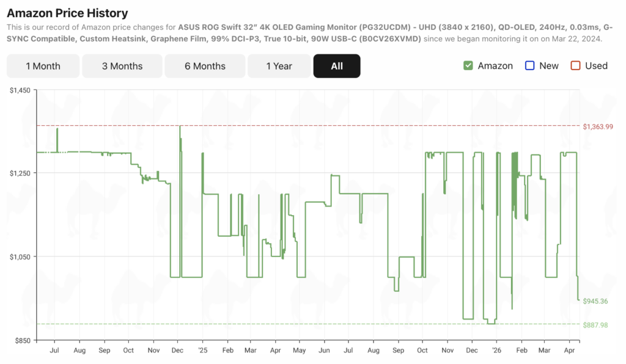Click the '25 marker on the time axis
Screen dimensions: 626x364
202,351
